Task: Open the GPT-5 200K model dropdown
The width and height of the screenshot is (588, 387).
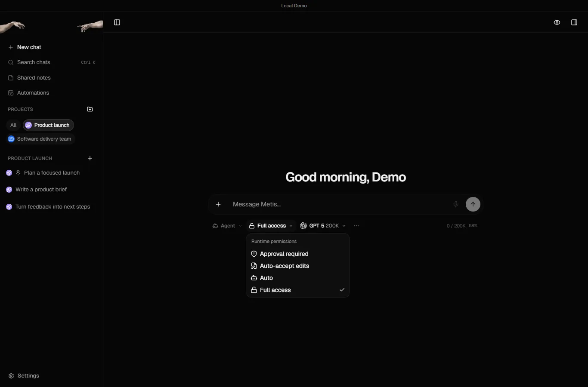Action: [323, 226]
